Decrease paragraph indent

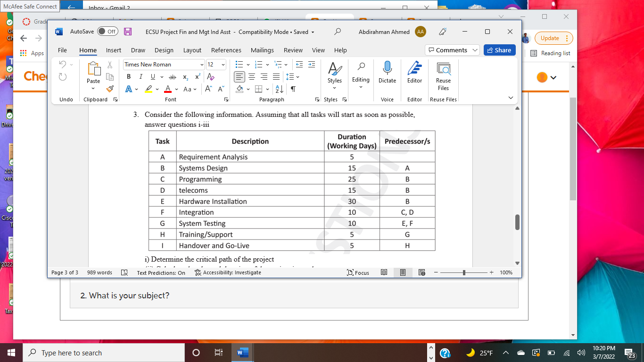[x=299, y=65]
